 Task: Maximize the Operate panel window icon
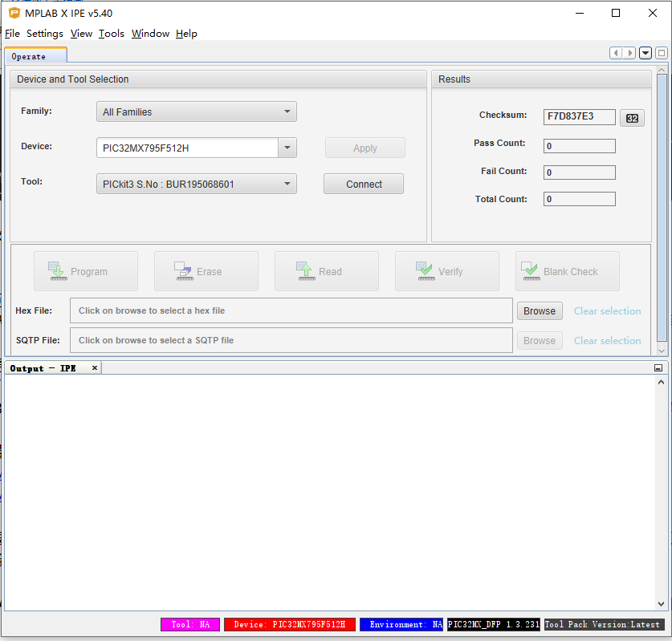(662, 53)
